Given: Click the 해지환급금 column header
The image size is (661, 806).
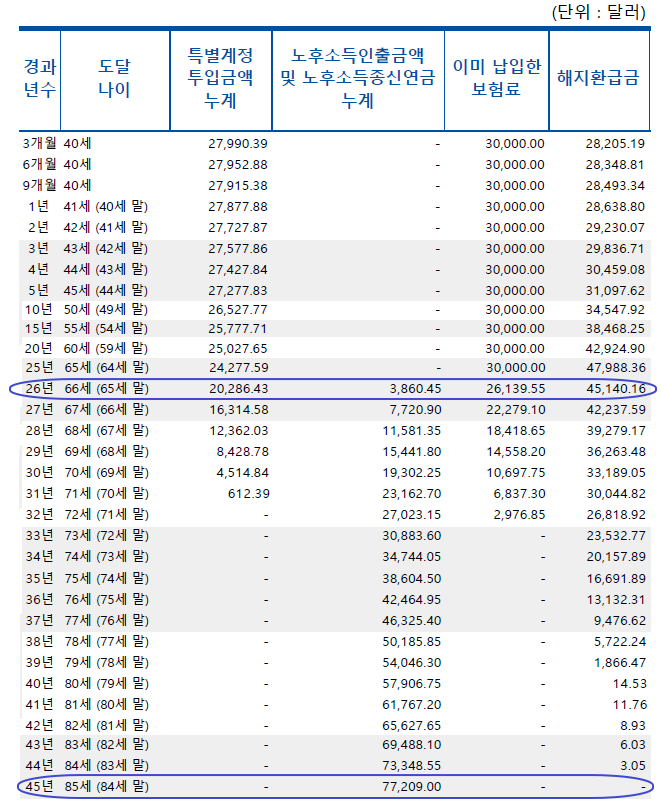Looking at the screenshot, I should pos(598,78).
